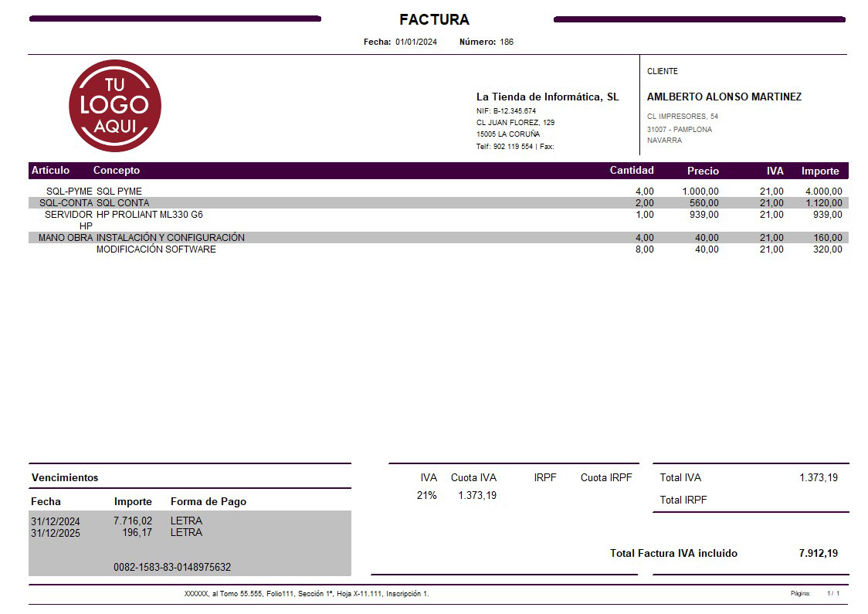Click the MANO OBRA installation row

309,237
